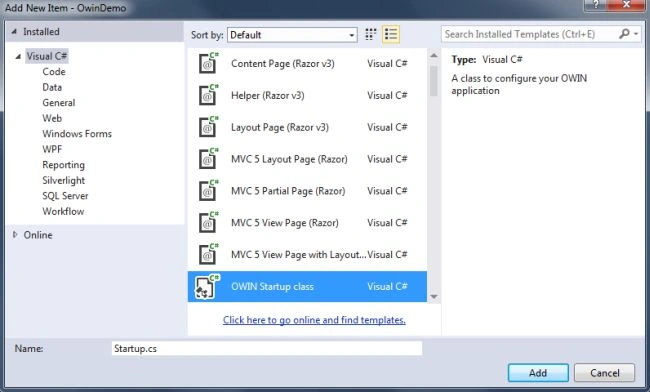
Task: Select OWIN Startup class template name
Action: point(272,286)
